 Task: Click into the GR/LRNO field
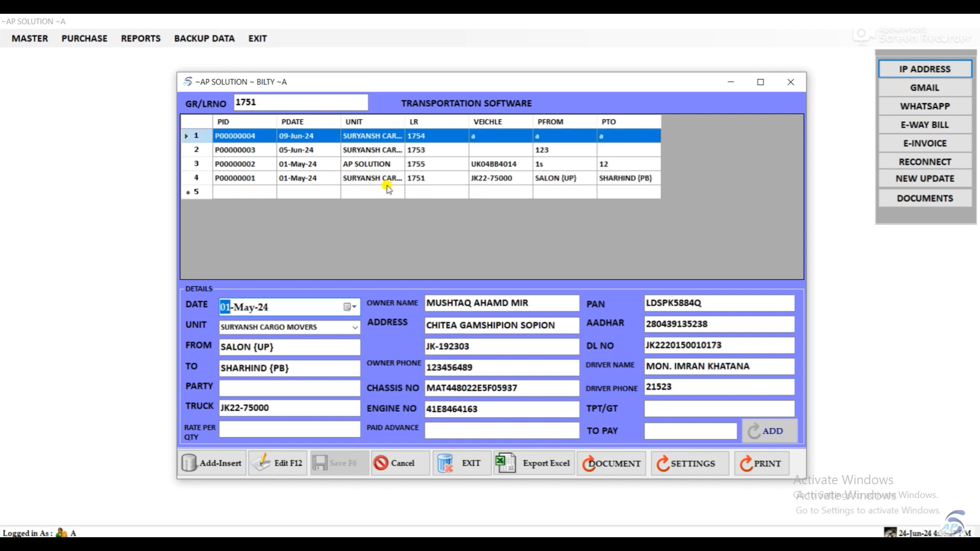click(x=301, y=102)
